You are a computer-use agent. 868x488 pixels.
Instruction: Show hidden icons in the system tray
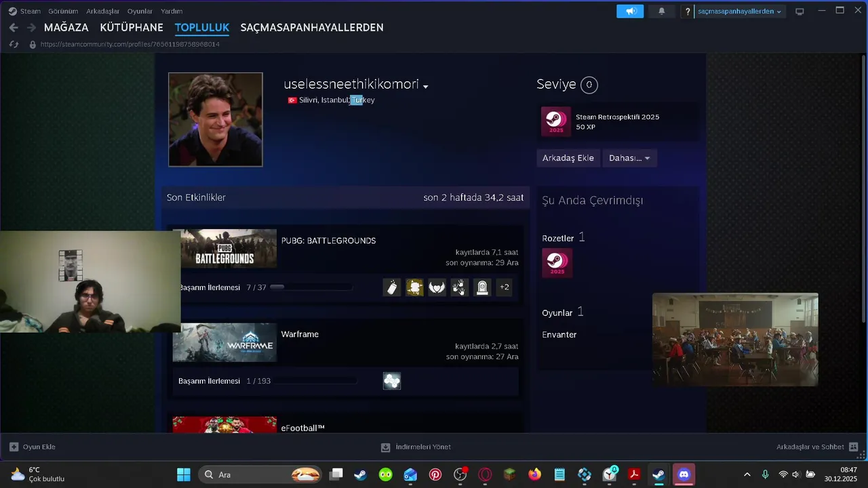747,474
